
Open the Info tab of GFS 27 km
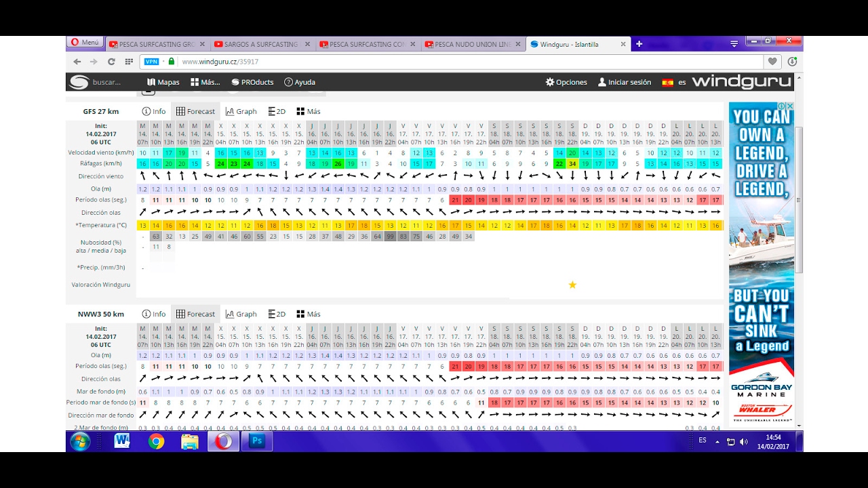pos(154,111)
